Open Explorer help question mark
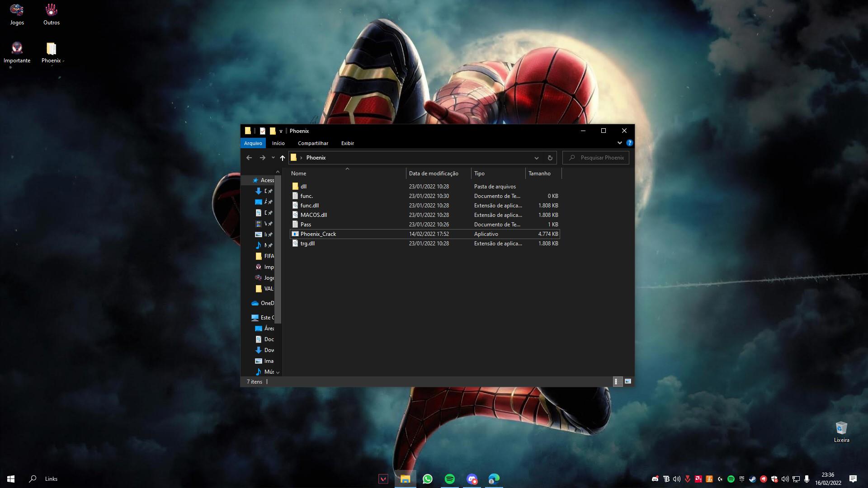This screenshot has height=488, width=868. coord(629,143)
